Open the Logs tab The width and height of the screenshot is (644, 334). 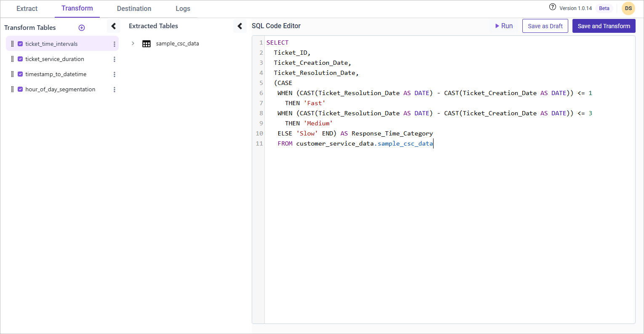pos(183,9)
